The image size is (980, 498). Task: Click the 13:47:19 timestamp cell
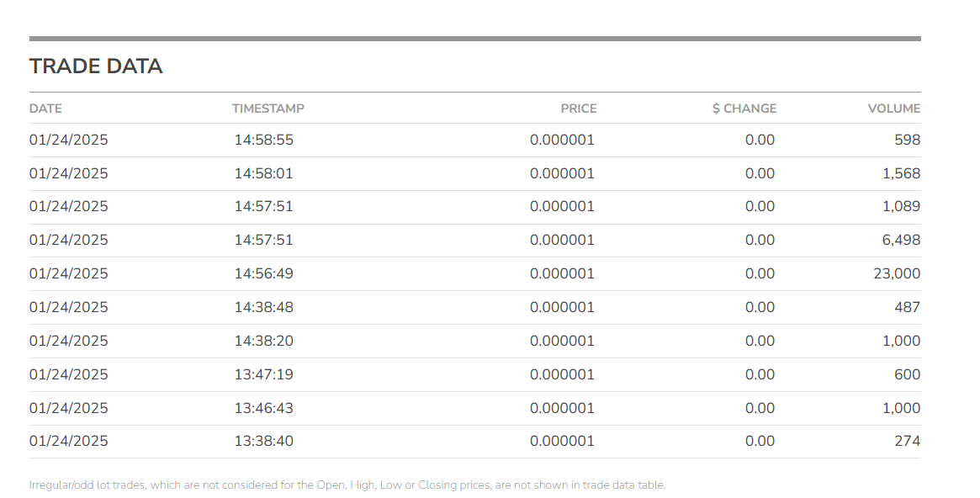coord(264,374)
